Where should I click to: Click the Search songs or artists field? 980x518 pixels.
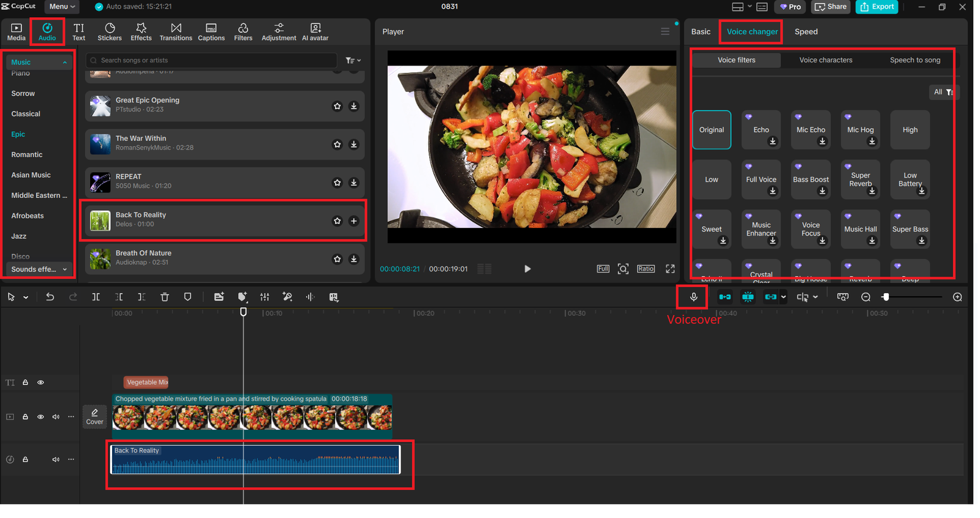211,60
